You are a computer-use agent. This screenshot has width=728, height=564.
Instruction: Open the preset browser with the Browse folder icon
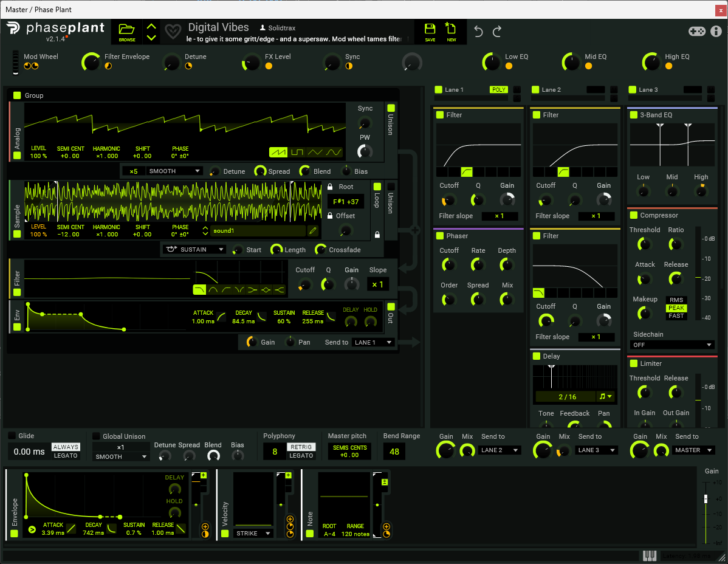[127, 32]
